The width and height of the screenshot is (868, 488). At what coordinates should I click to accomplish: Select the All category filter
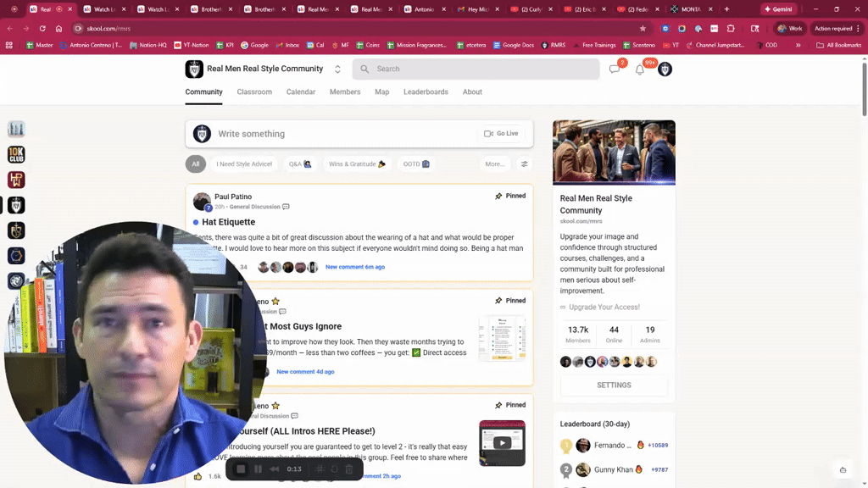tap(196, 164)
